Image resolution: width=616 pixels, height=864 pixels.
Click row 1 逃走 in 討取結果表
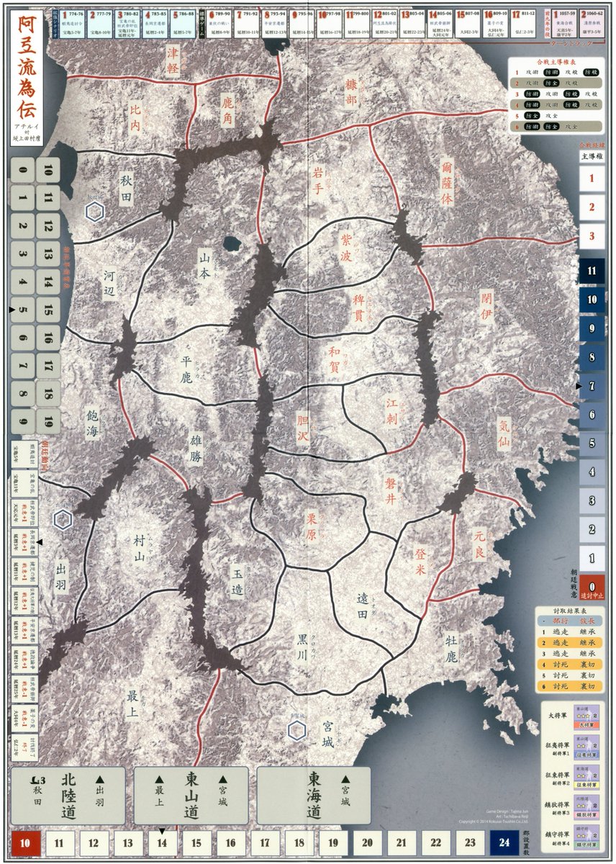[x=562, y=631]
